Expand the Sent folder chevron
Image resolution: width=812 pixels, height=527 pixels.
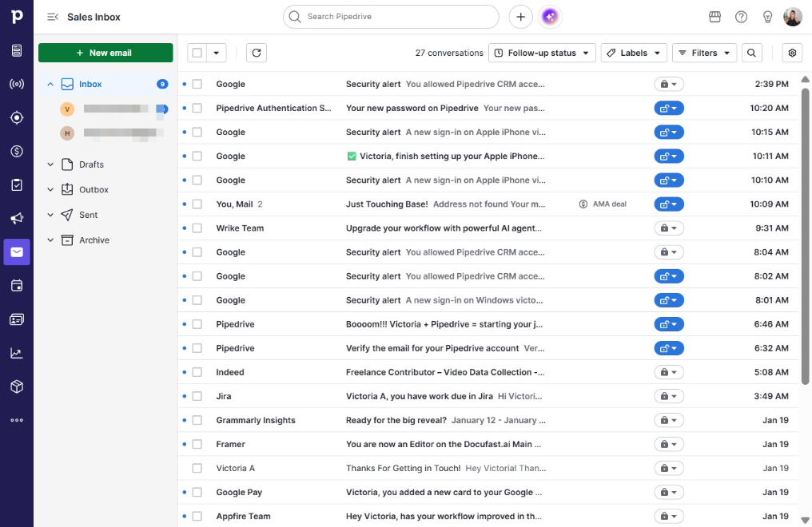coord(50,215)
